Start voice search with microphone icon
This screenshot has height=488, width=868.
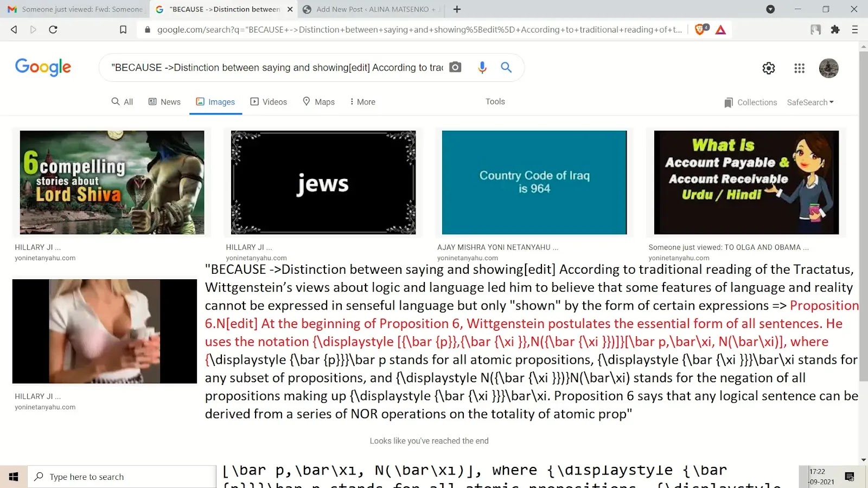[x=482, y=67]
